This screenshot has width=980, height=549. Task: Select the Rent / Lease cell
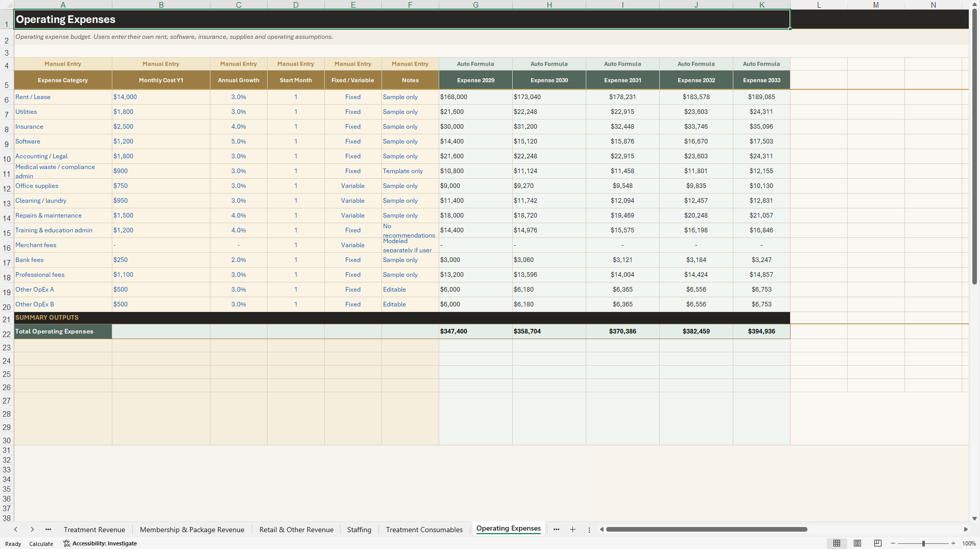click(x=63, y=97)
